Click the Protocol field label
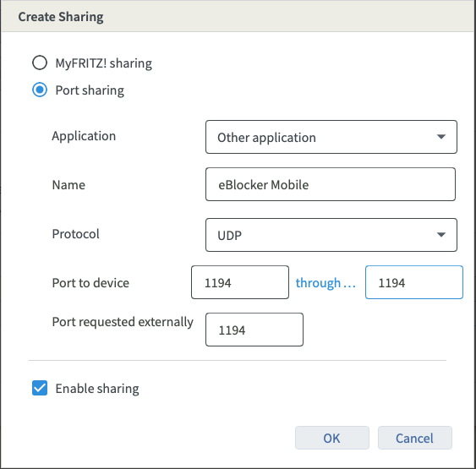 [x=75, y=234]
